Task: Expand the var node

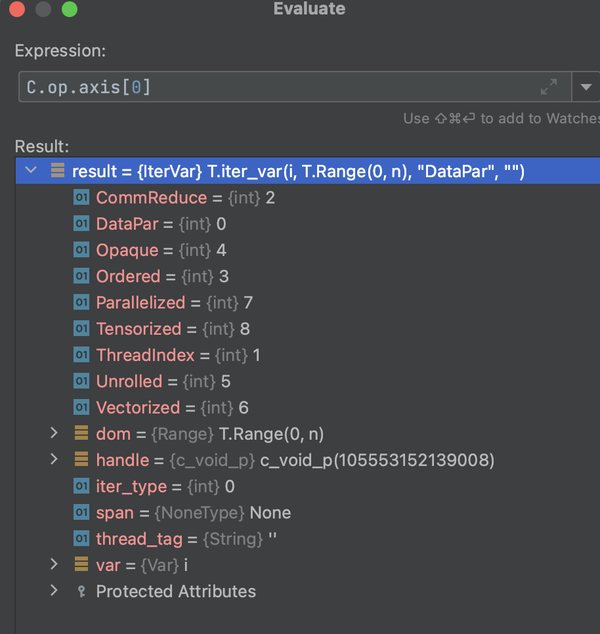Action: (x=54, y=565)
